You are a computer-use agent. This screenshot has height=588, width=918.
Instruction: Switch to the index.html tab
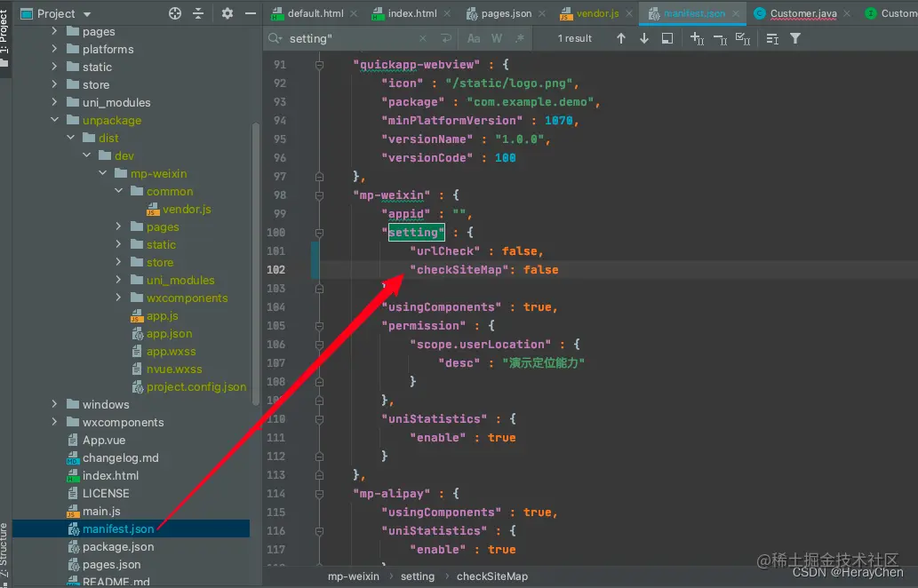(x=412, y=13)
